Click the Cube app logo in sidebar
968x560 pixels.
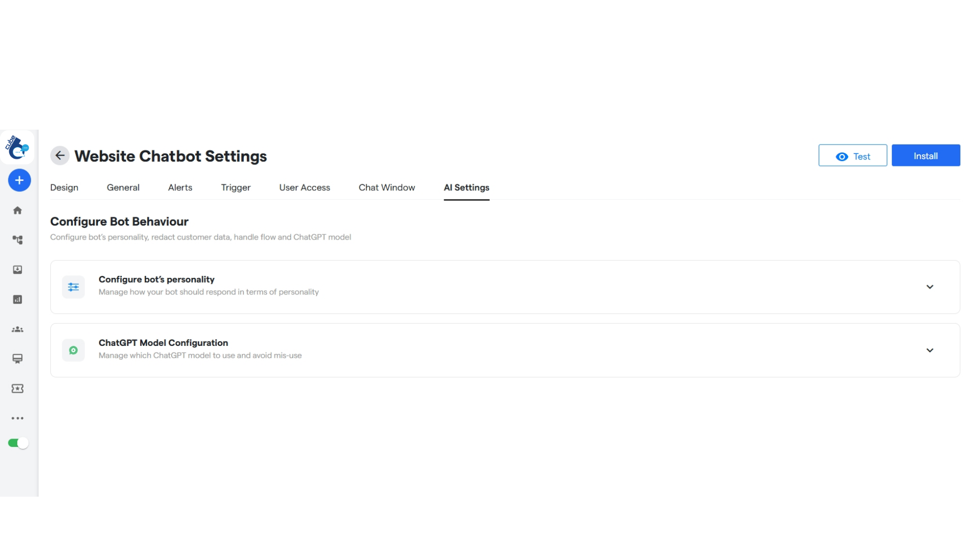[x=17, y=147]
